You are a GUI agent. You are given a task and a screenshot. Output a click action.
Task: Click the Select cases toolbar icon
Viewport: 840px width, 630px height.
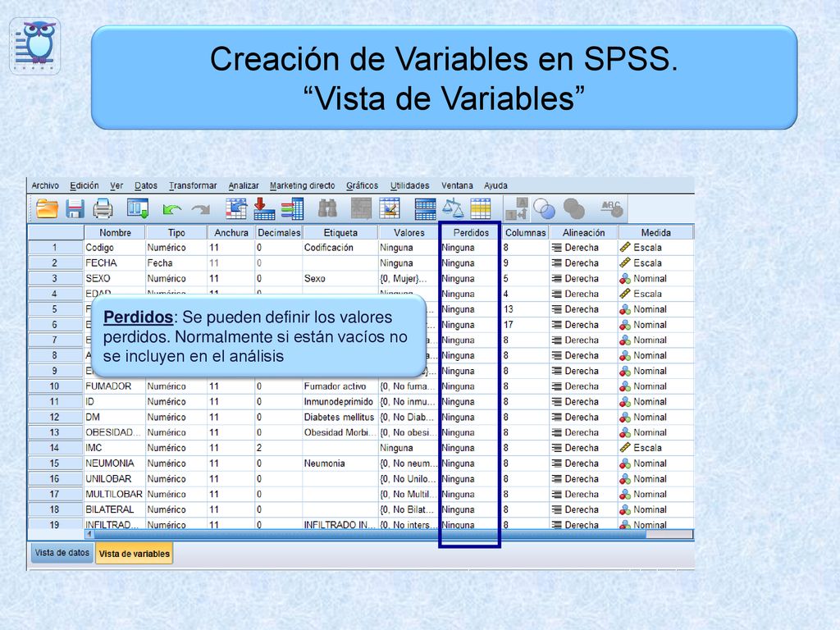click(481, 209)
